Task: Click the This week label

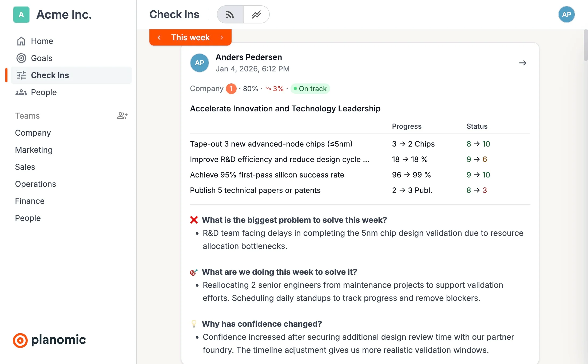Action: pos(190,38)
